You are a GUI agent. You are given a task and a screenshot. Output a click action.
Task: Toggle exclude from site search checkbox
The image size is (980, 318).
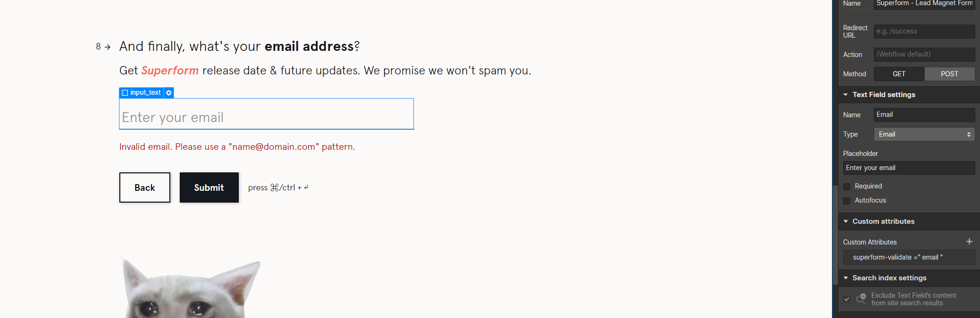pos(847,299)
